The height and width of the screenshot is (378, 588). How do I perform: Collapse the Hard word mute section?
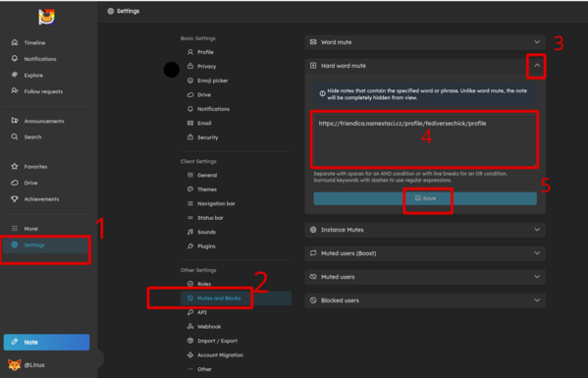tap(537, 66)
